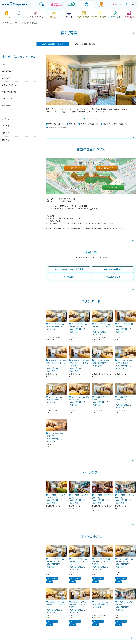Screen dimensions: 138x644
Task: Open ファミリールーム (パークビュー) room
Action: [56, 437]
